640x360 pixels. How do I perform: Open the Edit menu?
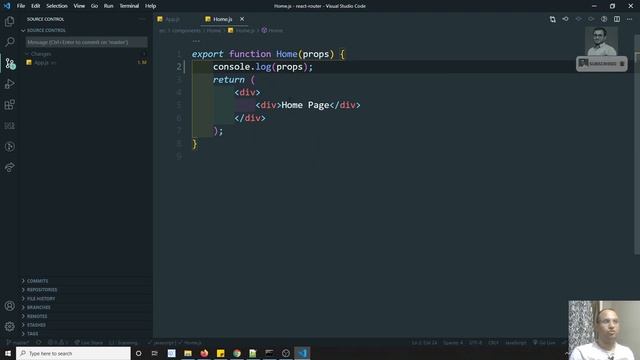[36, 6]
